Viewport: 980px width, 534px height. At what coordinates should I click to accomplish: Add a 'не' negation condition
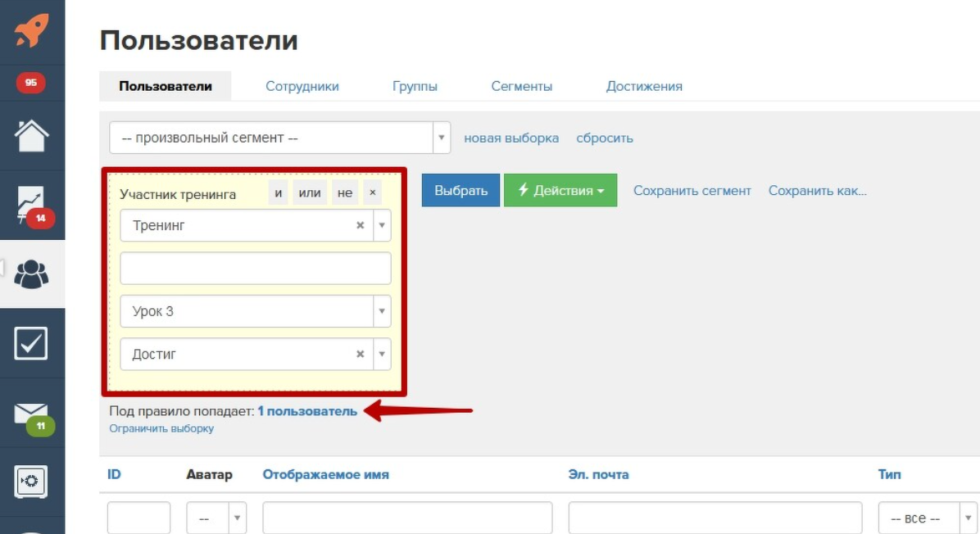[345, 192]
